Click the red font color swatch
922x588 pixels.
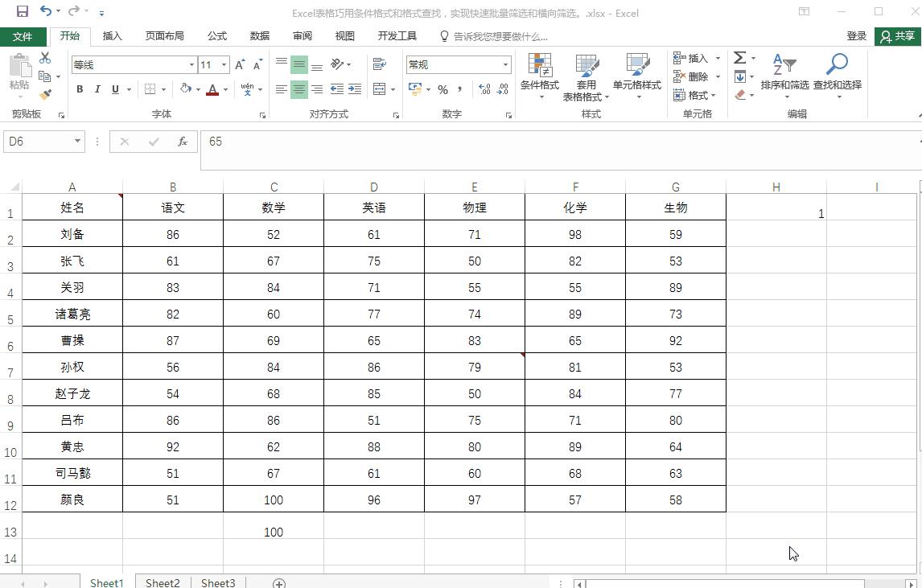(x=212, y=94)
